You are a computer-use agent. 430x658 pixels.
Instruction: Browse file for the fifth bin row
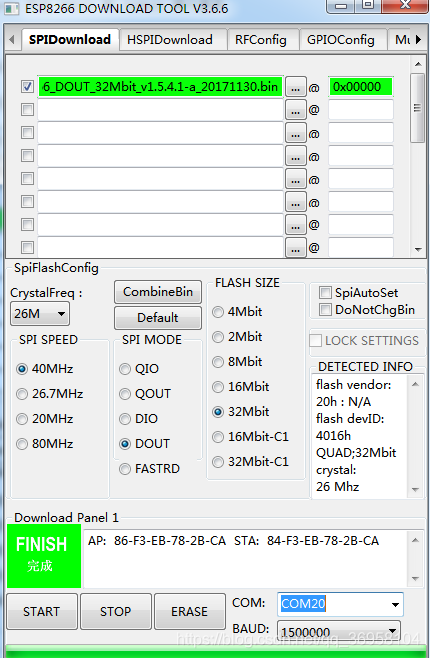tap(295, 180)
